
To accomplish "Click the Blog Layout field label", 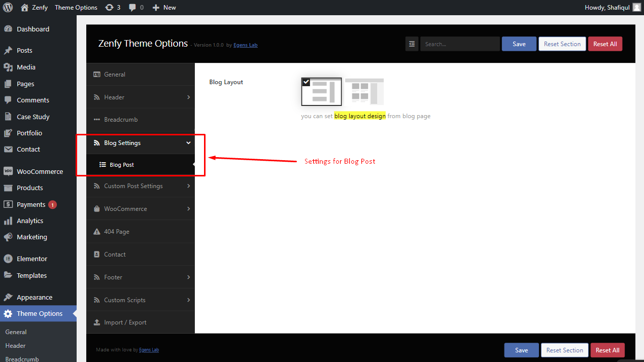I will [226, 82].
